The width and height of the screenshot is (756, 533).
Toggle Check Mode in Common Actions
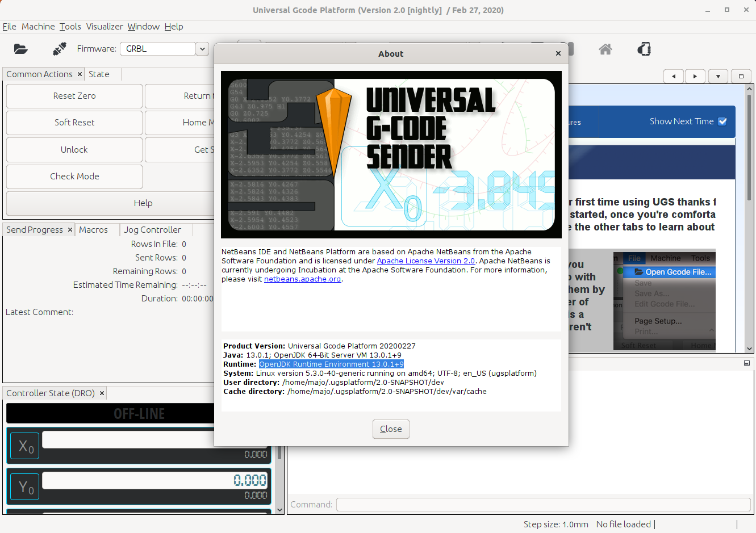click(74, 177)
